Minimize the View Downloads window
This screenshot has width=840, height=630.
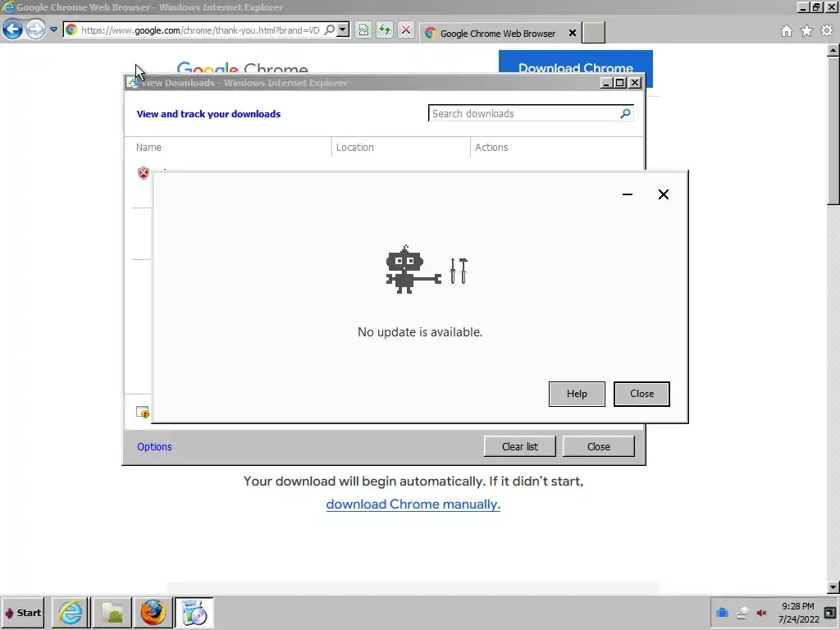pos(606,83)
